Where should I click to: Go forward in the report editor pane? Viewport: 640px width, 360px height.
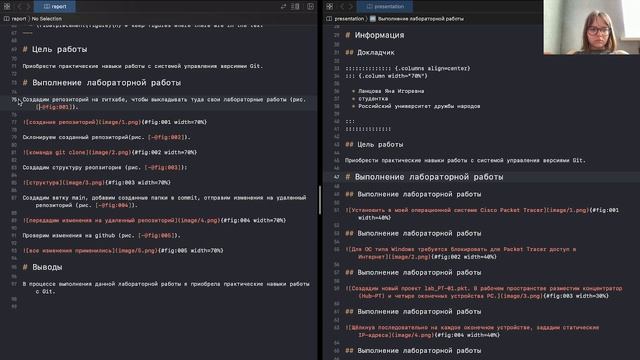pos(28,6)
